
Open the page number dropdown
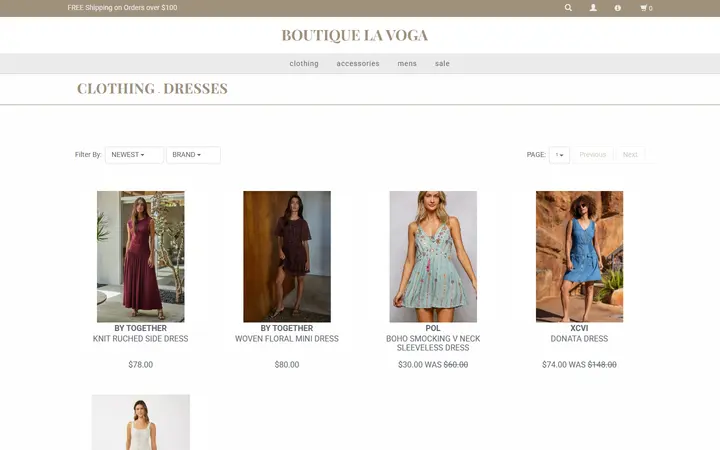tap(559, 155)
